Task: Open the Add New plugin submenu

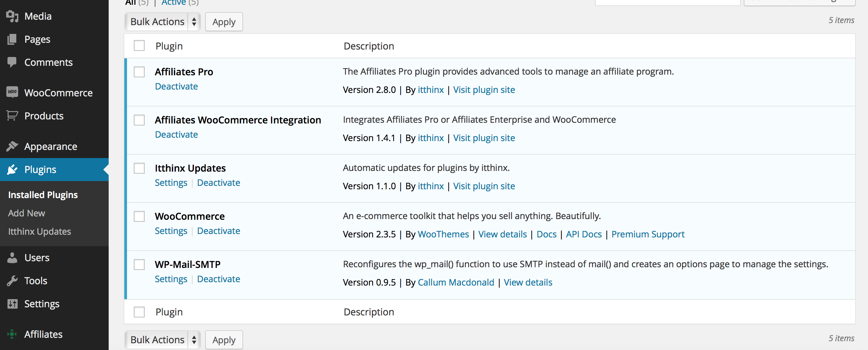Action: (x=26, y=213)
